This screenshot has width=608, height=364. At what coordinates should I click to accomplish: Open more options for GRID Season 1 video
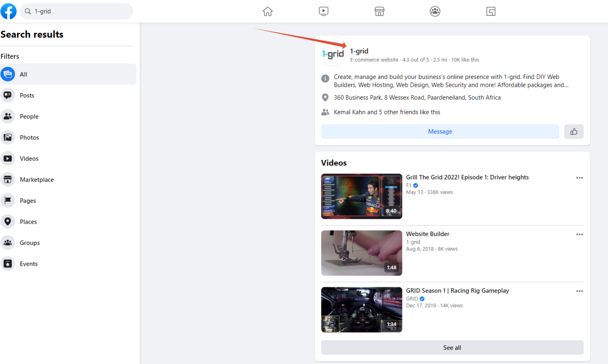point(579,291)
